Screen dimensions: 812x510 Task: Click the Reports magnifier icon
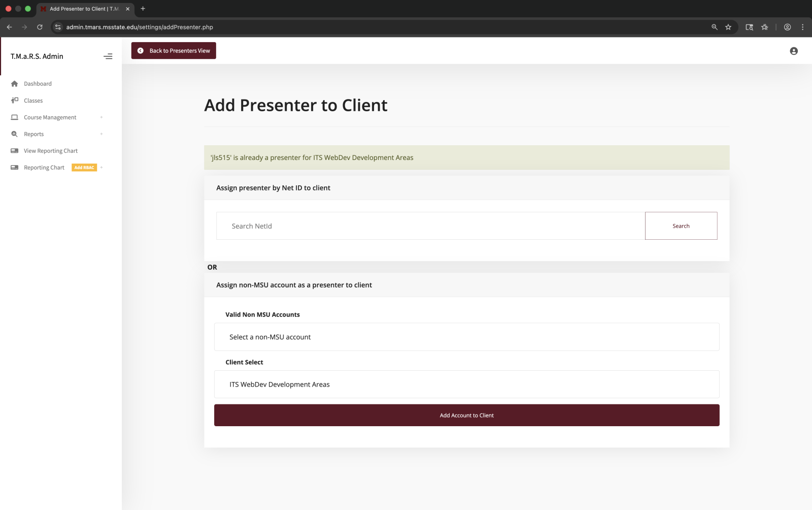tap(14, 134)
